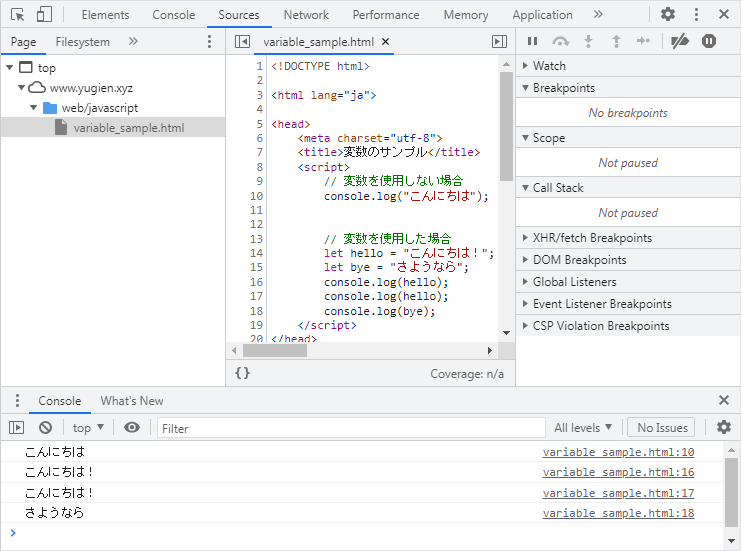The image size is (741, 551).
Task: Click the No Issues button
Action: point(662,428)
